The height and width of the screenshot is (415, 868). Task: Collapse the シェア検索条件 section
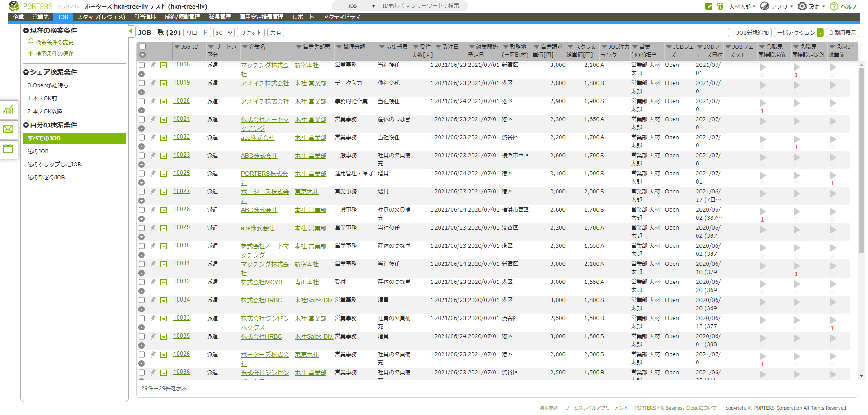(26, 72)
